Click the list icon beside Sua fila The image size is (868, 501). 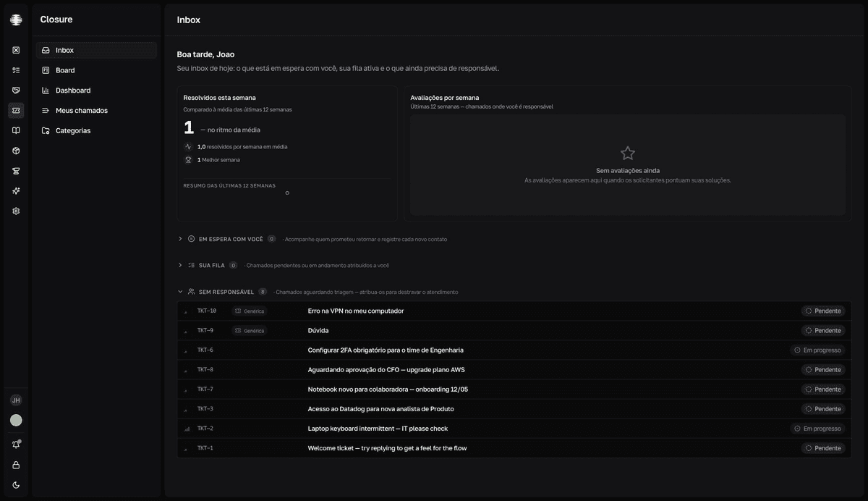[192, 265]
